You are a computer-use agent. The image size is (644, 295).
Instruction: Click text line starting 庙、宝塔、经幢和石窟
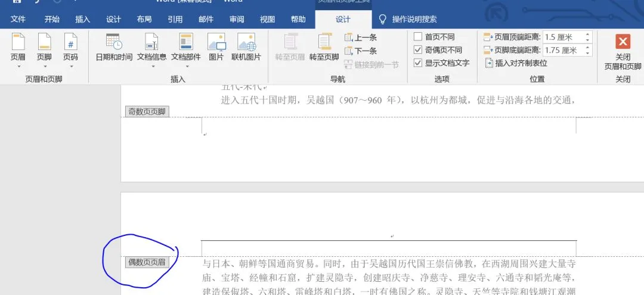click(x=389, y=278)
